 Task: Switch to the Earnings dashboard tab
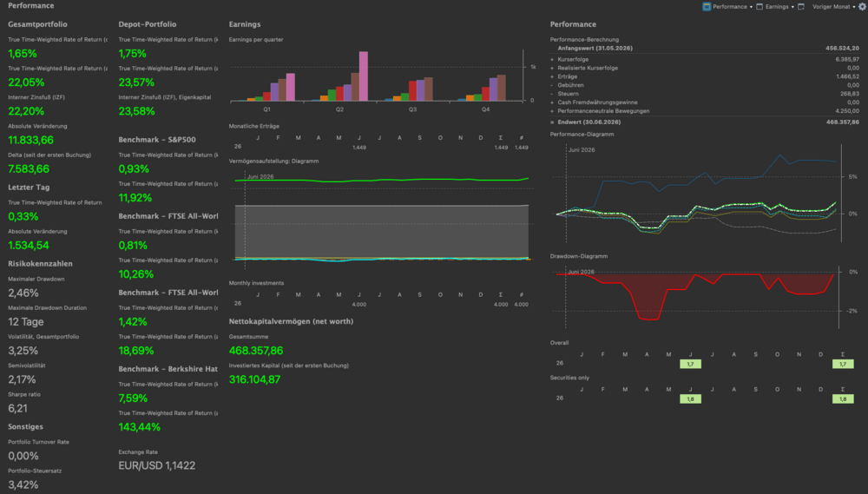click(777, 7)
